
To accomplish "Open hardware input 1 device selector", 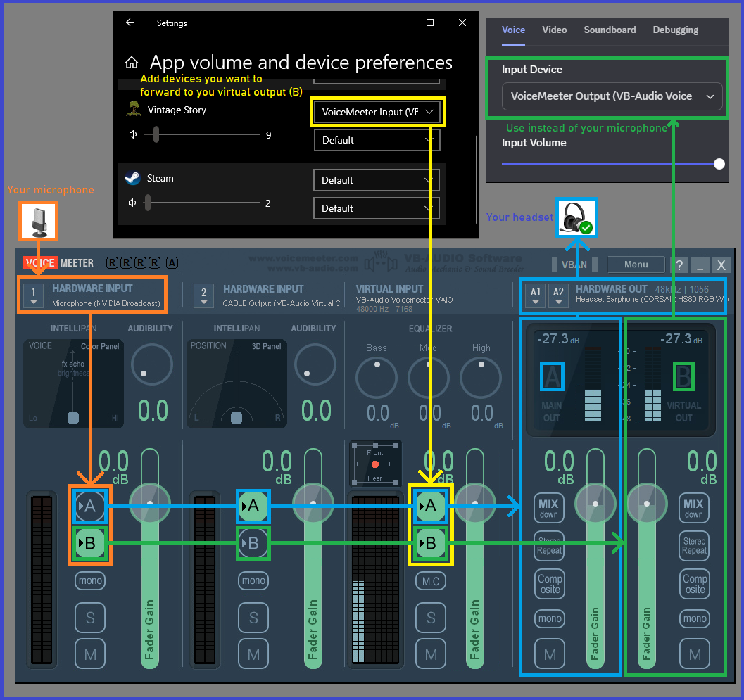I will [33, 294].
